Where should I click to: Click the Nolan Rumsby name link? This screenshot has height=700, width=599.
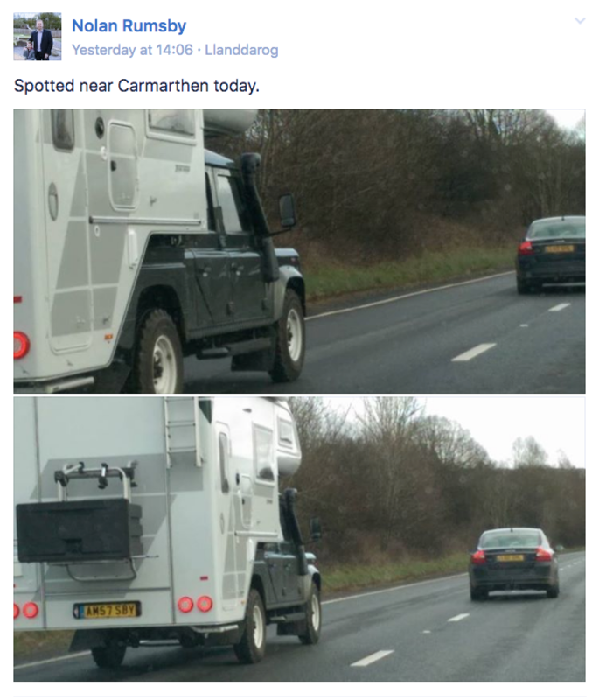[x=129, y=26]
